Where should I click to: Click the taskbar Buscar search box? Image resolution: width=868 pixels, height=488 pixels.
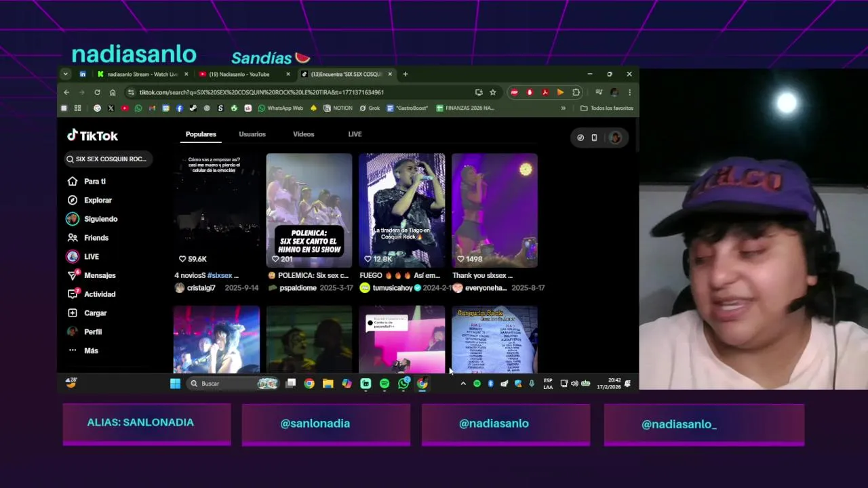point(233,384)
